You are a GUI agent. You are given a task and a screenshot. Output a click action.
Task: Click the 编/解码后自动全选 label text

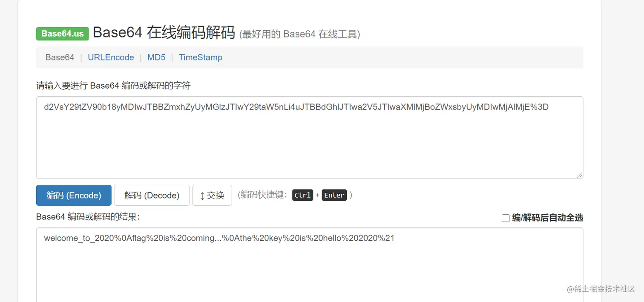[547, 218]
